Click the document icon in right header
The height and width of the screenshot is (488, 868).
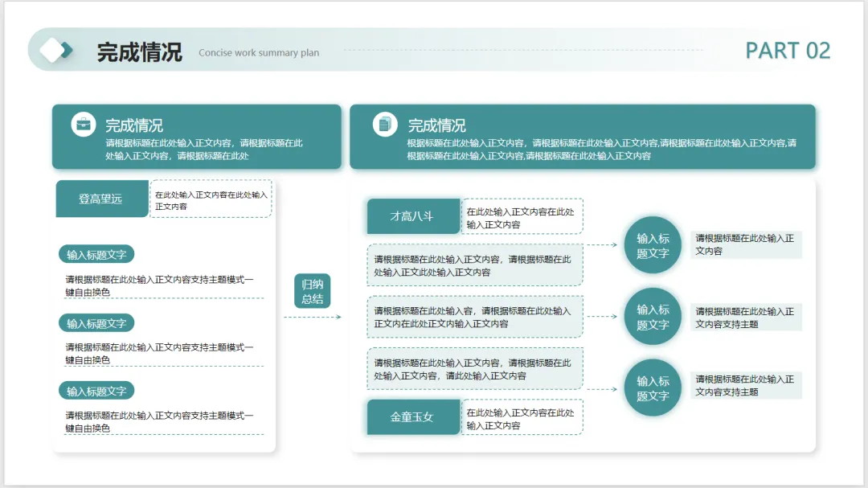(x=385, y=124)
